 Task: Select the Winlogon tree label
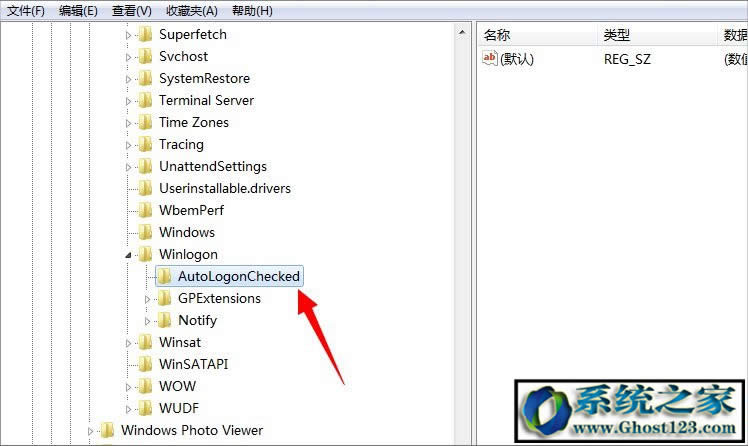188,254
